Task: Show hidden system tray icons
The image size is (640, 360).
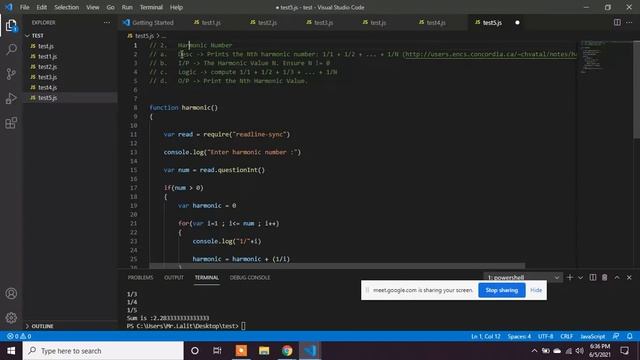Action: tap(534, 351)
